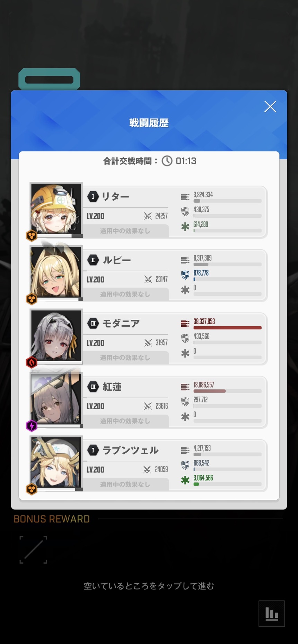Select ラプンツェル character portrait
The height and width of the screenshot is (644, 298).
coord(56,463)
